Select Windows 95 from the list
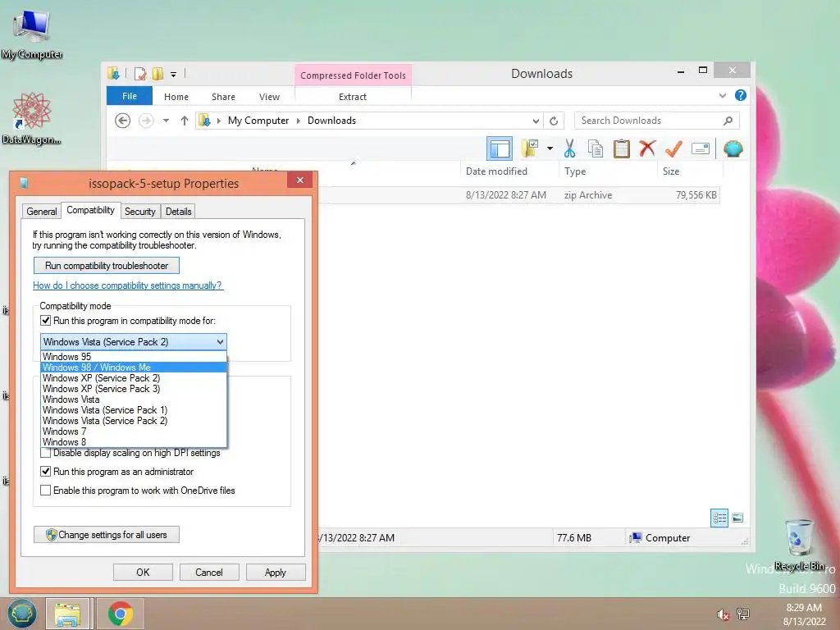840x630 pixels. (134, 356)
